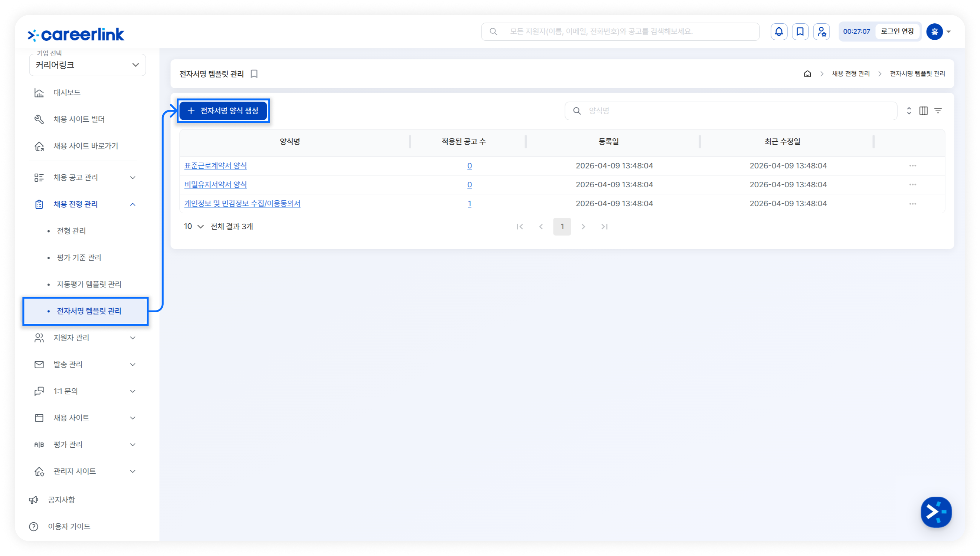Go to next page of results
This screenshot has width=980, height=556.
point(583,227)
